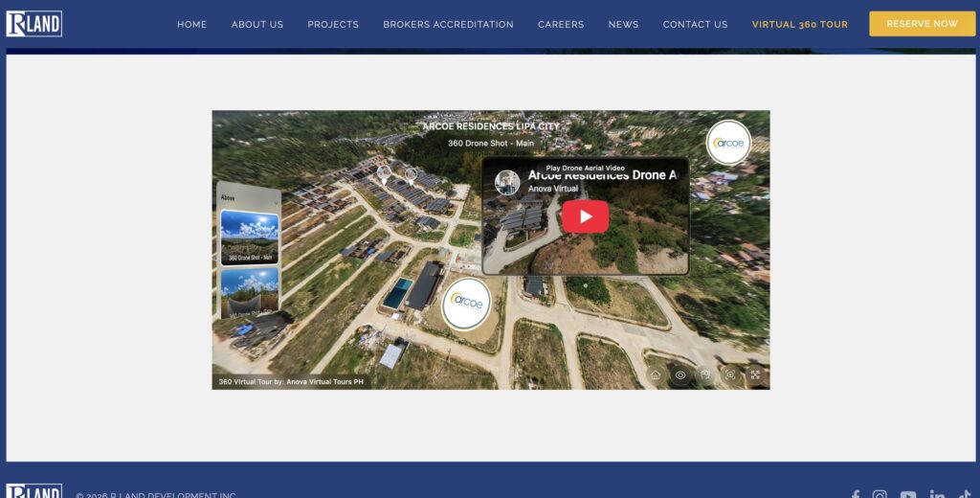Open the Projects menu
980x498 pixels.
pos(333,24)
